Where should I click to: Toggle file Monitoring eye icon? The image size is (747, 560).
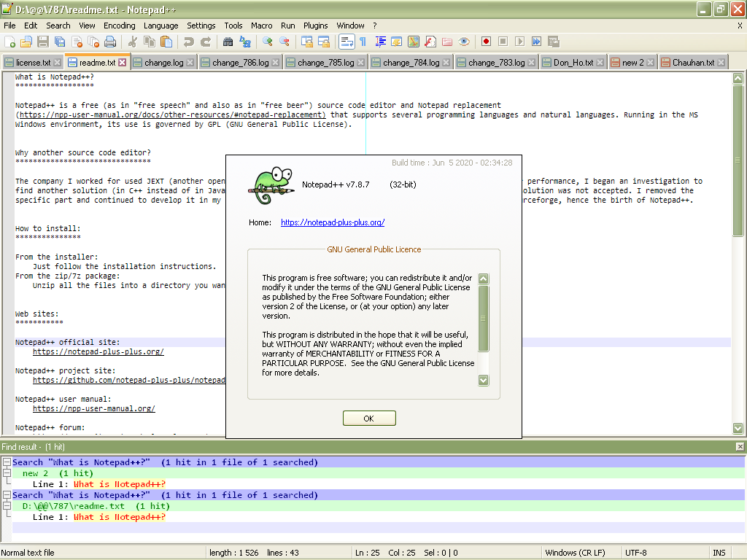coord(463,42)
